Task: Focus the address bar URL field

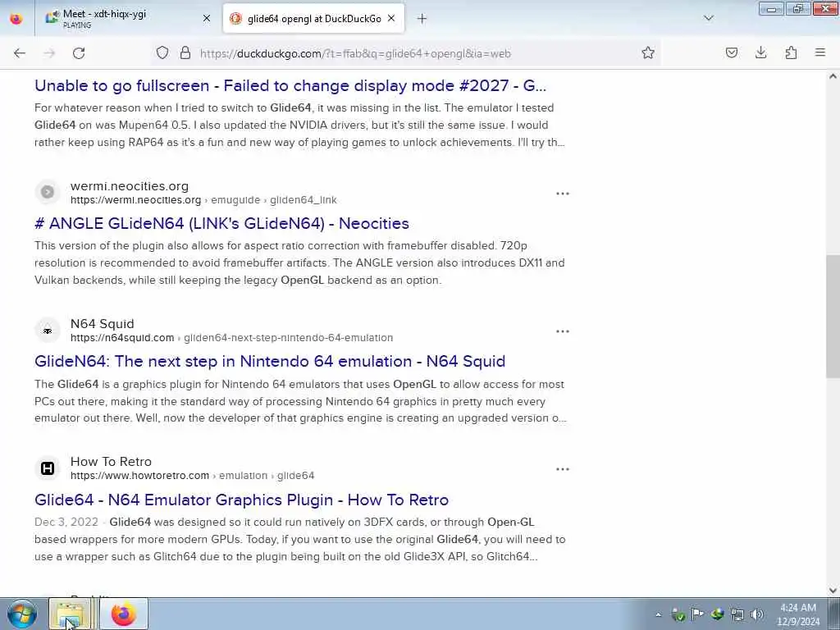Action: 407,53
